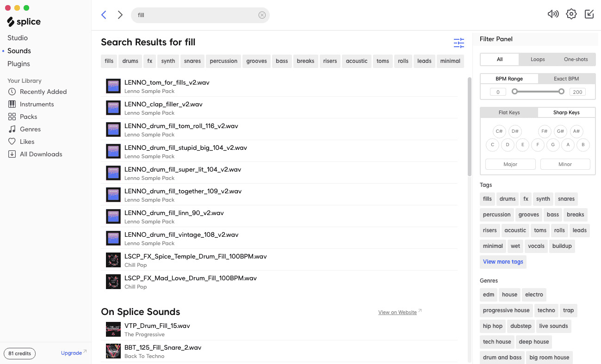Toggle the F# key filter
This screenshot has width=601, height=364.
[545, 131]
